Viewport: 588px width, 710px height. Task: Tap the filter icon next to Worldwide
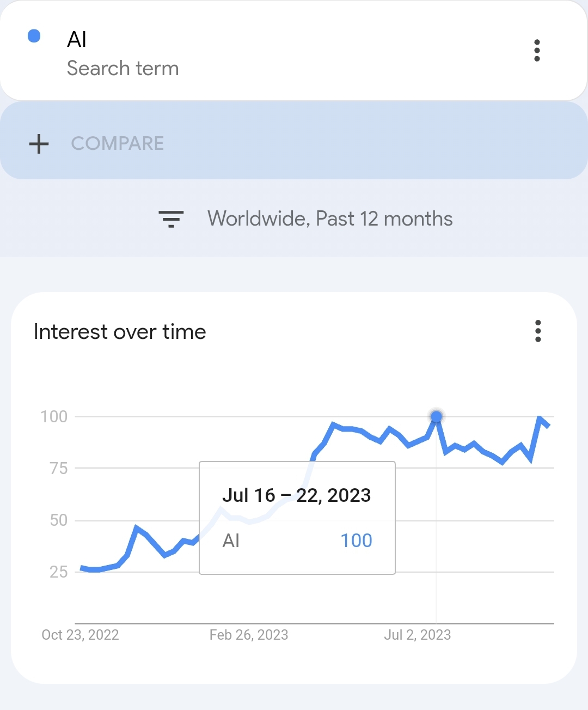[x=171, y=219]
